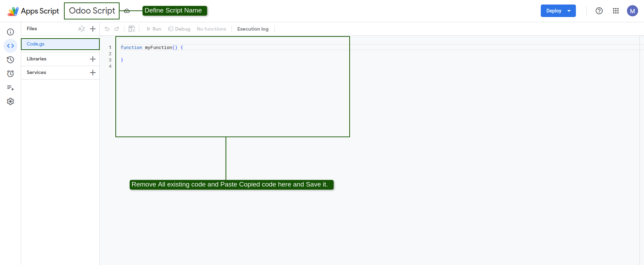Open Project Settings gear icon
The height and width of the screenshot is (265, 644).
(10, 101)
